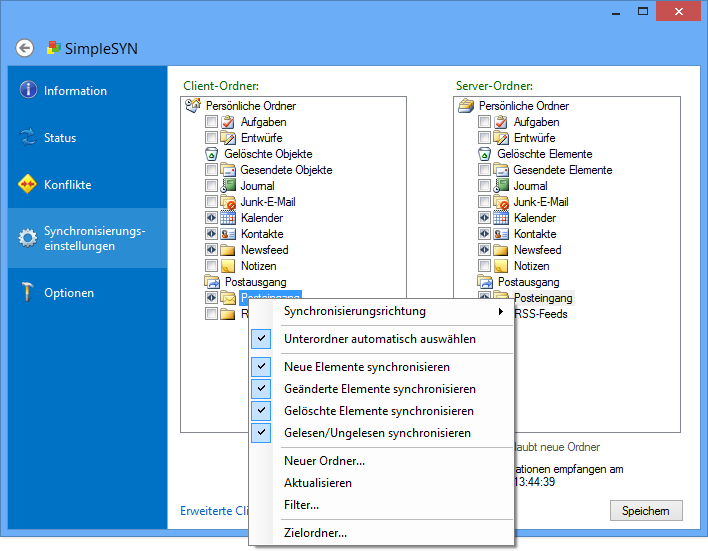Screen dimensions: 708x551
Task: Click the Speichern button
Action: 646,511
